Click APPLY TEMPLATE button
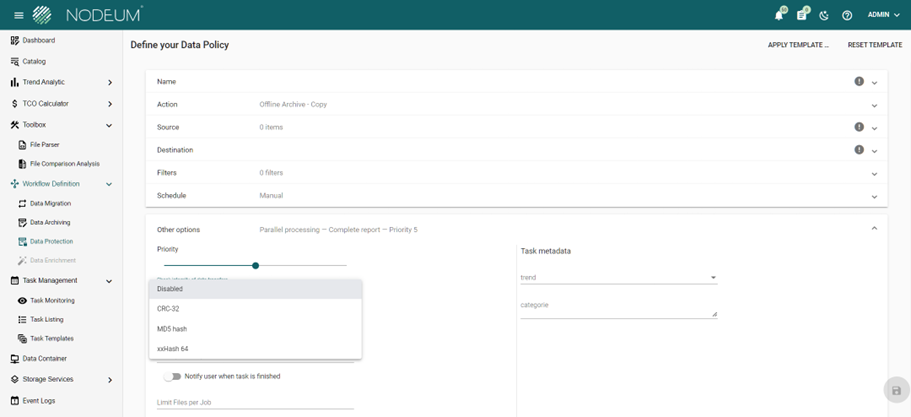This screenshot has height=417, width=911. coord(798,45)
